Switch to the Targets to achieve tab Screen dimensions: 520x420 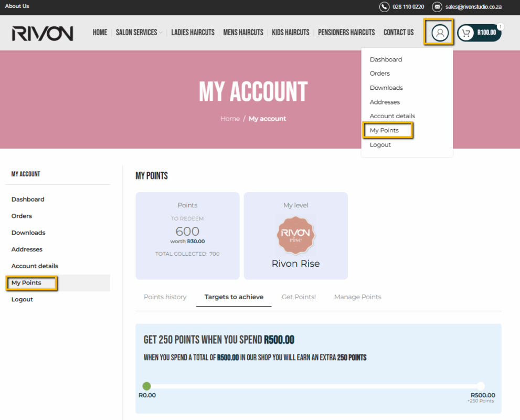(x=234, y=297)
